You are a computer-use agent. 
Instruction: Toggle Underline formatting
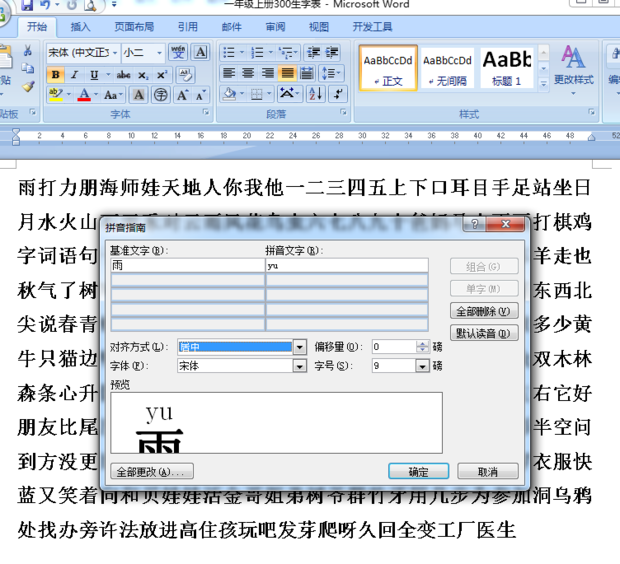click(94, 74)
